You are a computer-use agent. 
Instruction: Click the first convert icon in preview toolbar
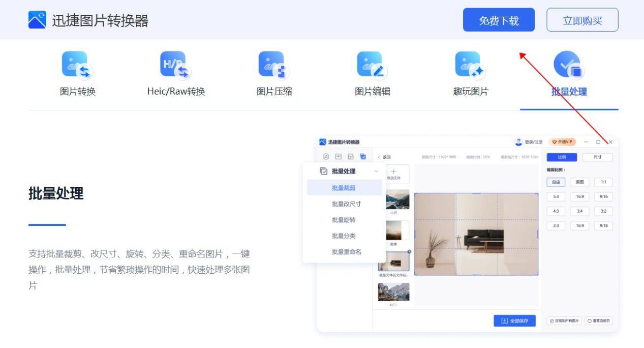(x=326, y=157)
